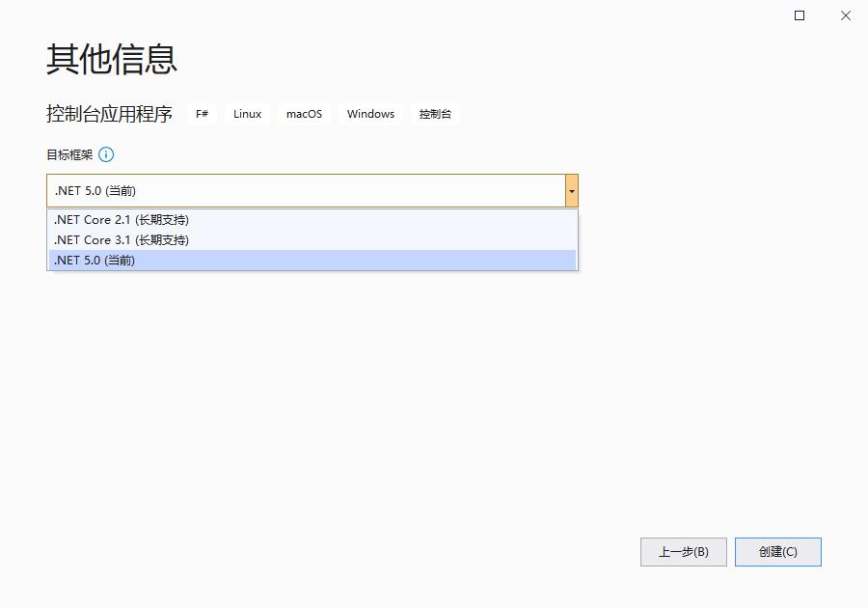Click the 控制台 tag
This screenshot has height=608, width=868.
click(x=435, y=114)
